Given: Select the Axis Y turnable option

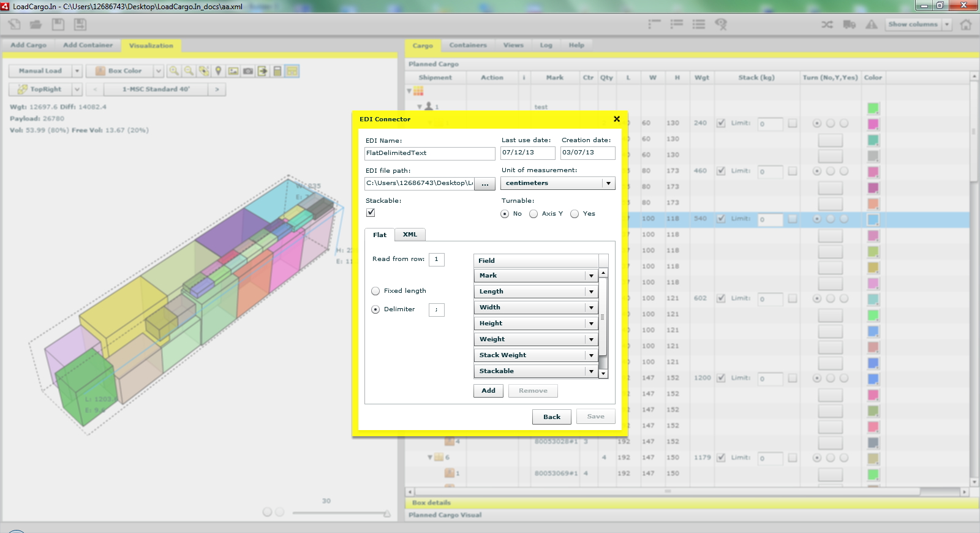Looking at the screenshot, I should [533, 214].
